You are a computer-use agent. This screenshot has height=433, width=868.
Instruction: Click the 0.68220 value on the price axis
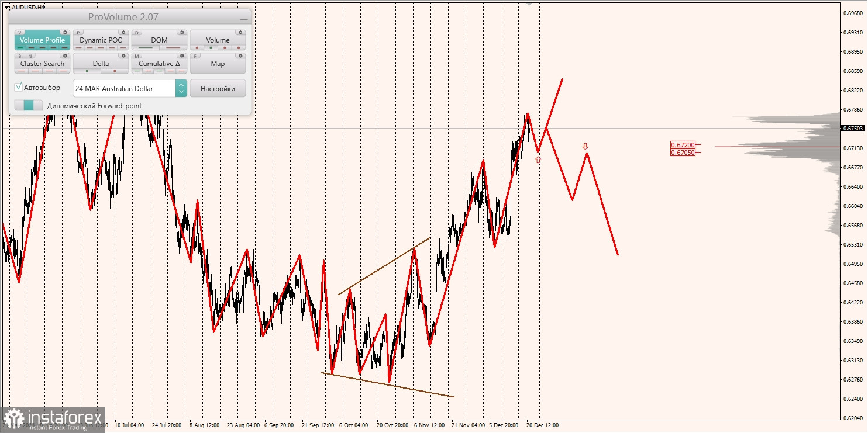855,91
